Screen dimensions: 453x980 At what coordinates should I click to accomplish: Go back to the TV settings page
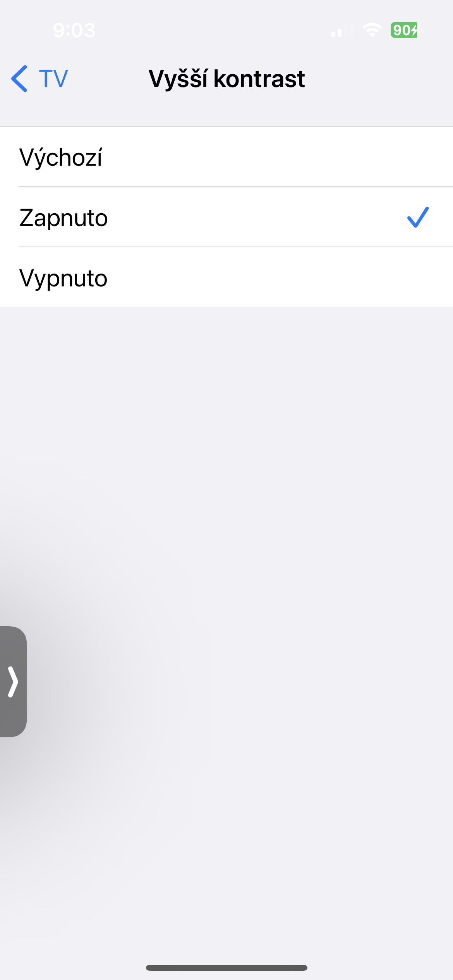click(x=39, y=79)
